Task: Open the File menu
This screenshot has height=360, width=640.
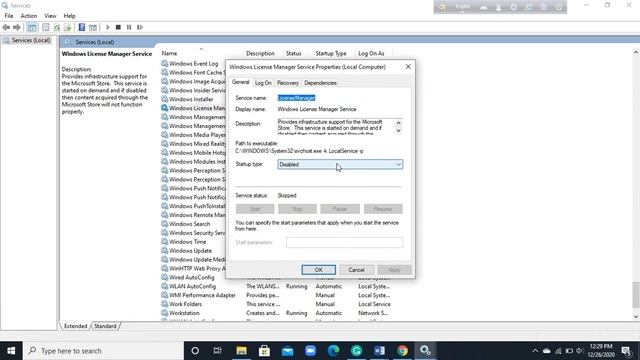Action: click(9, 16)
